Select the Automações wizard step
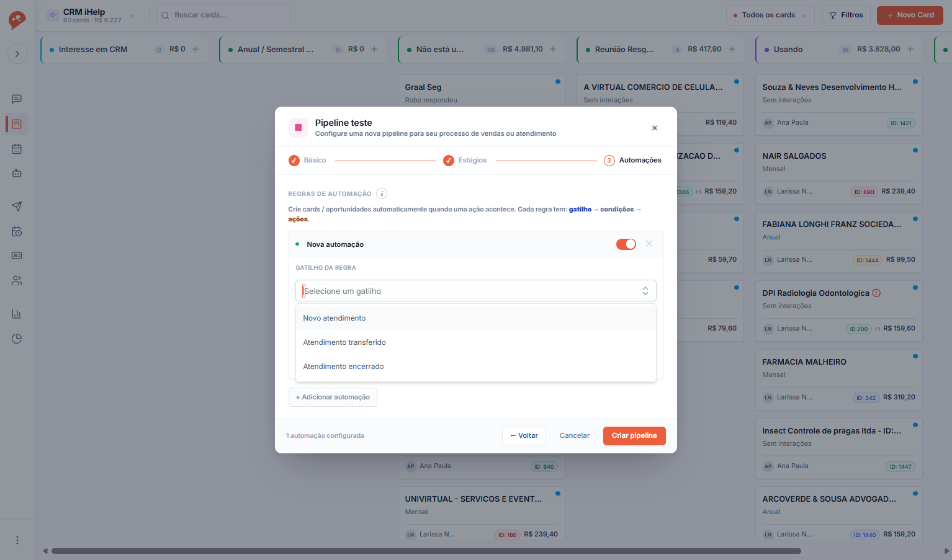 click(x=632, y=161)
